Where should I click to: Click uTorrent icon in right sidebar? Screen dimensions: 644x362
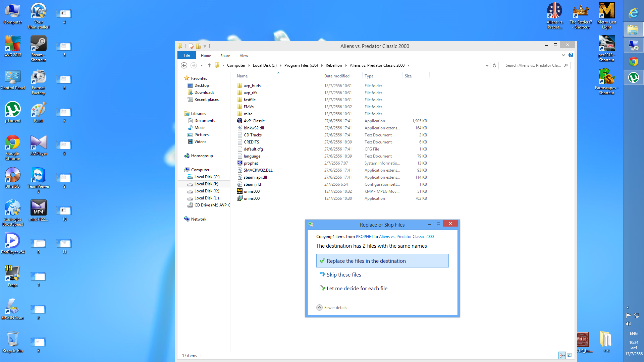[633, 78]
